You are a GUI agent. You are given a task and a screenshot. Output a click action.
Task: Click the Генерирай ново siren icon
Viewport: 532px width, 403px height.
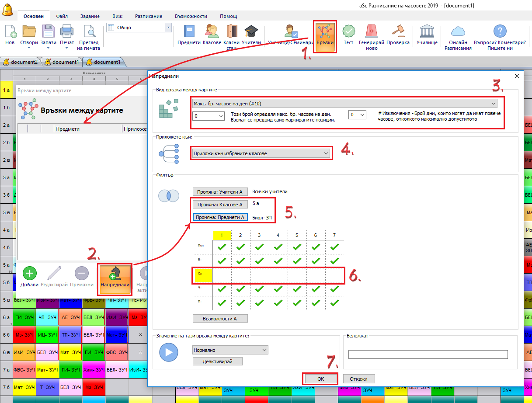pos(371,32)
